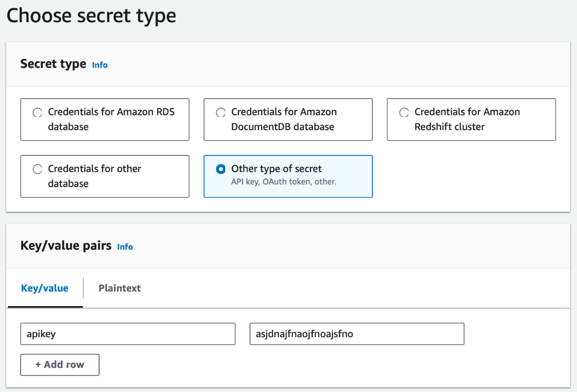
Task: Click the Credentials for other database label text
Action: (x=94, y=176)
